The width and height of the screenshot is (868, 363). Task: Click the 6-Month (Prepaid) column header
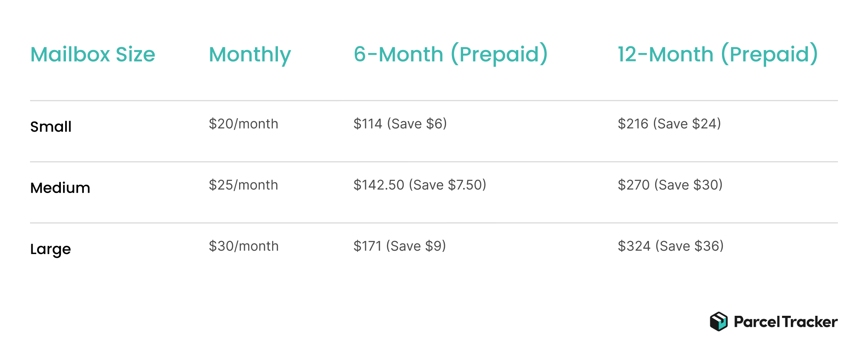click(x=451, y=54)
